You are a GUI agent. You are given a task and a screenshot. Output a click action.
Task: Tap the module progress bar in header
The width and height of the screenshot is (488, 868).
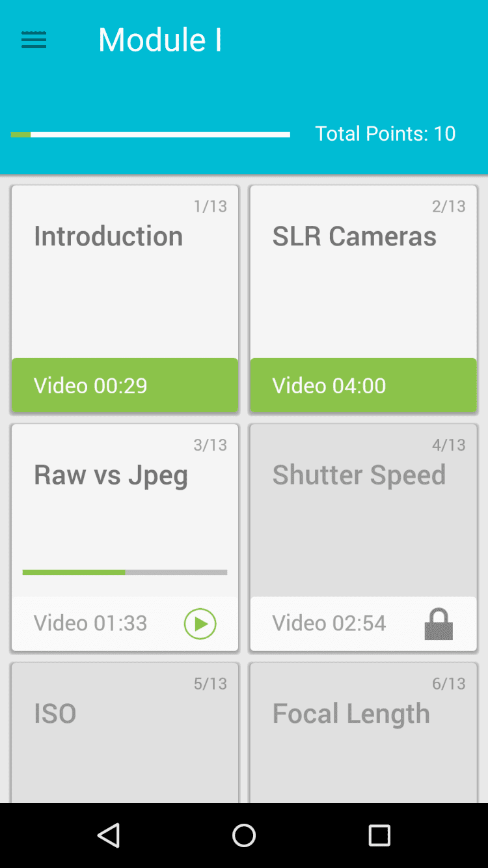pyautogui.click(x=150, y=135)
